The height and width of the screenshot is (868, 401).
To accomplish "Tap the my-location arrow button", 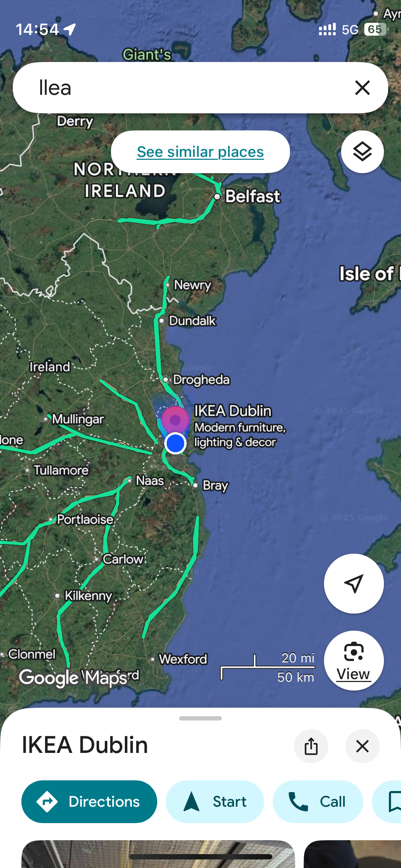I will click(x=354, y=584).
